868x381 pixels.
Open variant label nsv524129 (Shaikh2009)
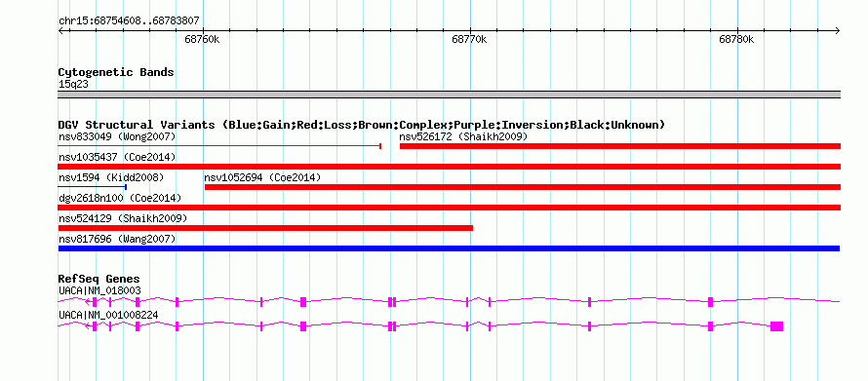(x=123, y=218)
